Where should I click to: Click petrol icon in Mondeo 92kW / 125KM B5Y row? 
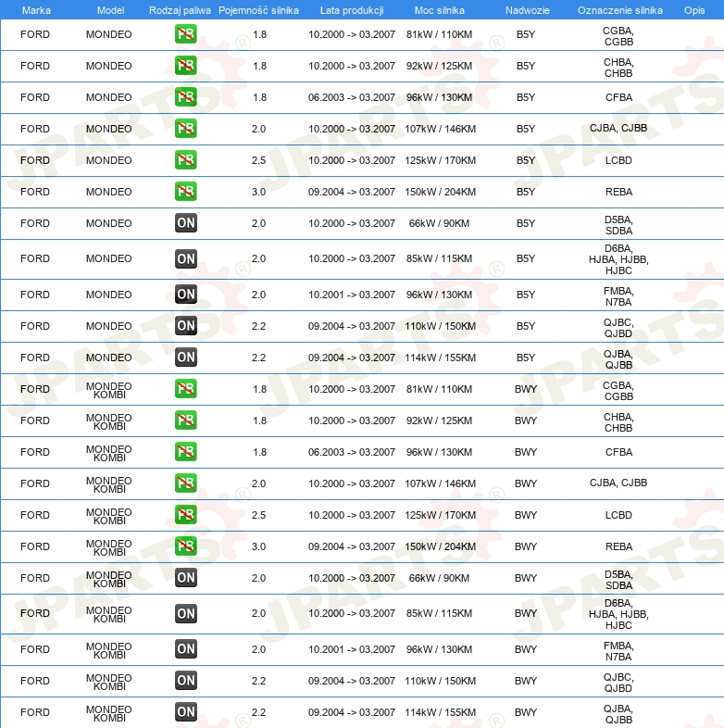186,66
